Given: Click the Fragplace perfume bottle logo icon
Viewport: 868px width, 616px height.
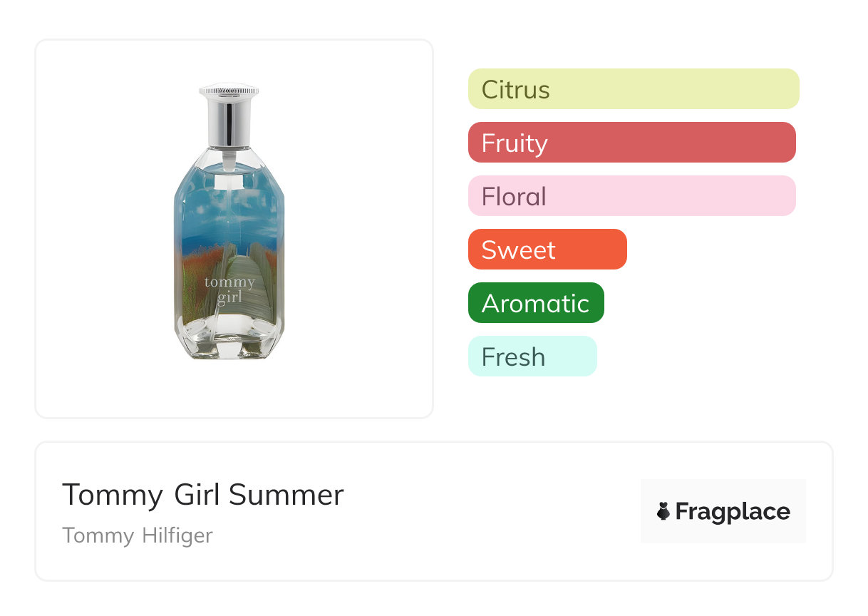Looking at the screenshot, I should pyautogui.click(x=663, y=511).
